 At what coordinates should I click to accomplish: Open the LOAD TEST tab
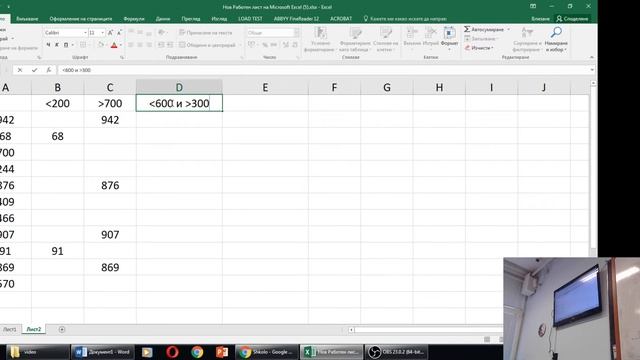tap(250, 19)
